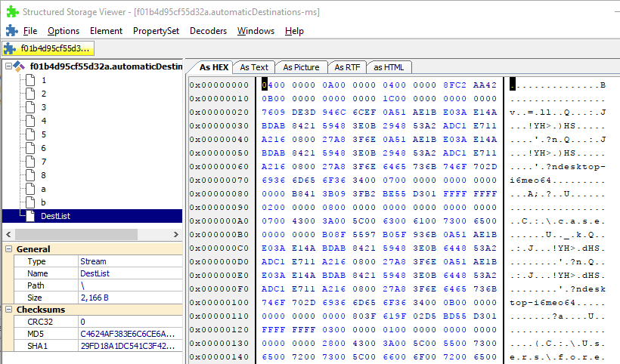Click hex value 8FC2 in first row
This screenshot has width=620, height=364.
pos(454,85)
